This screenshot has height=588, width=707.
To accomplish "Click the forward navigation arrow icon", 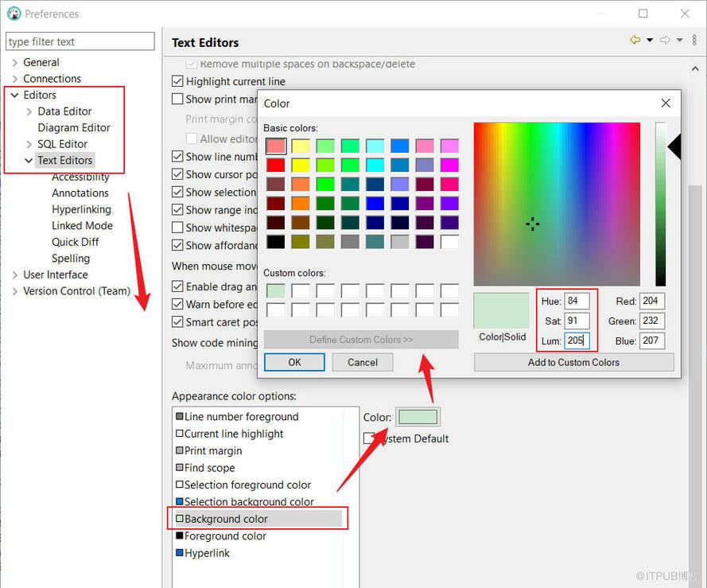I will point(665,40).
